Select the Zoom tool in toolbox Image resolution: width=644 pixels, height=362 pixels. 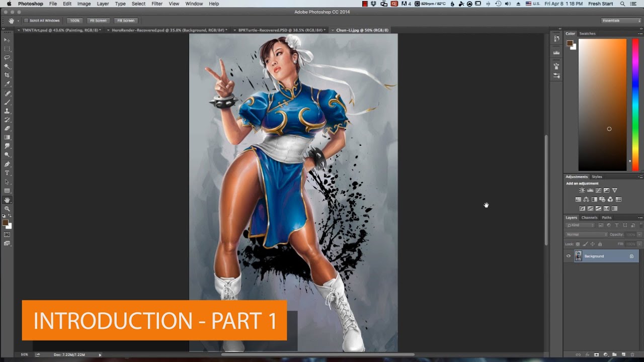tap(7, 208)
